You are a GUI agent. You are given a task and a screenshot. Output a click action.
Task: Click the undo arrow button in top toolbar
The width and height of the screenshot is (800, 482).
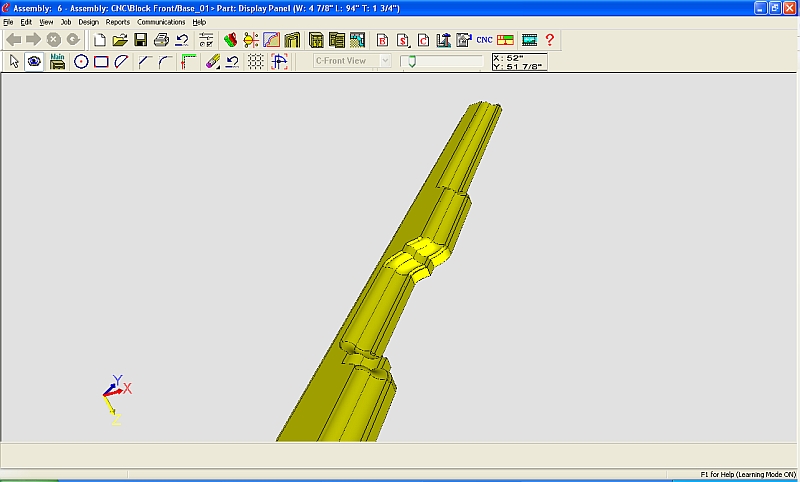tap(182, 40)
